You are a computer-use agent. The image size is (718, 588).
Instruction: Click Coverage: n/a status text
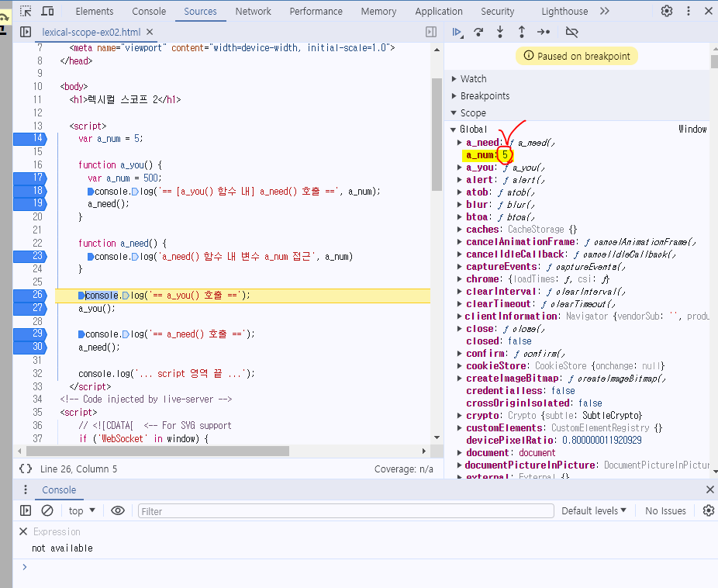point(403,469)
